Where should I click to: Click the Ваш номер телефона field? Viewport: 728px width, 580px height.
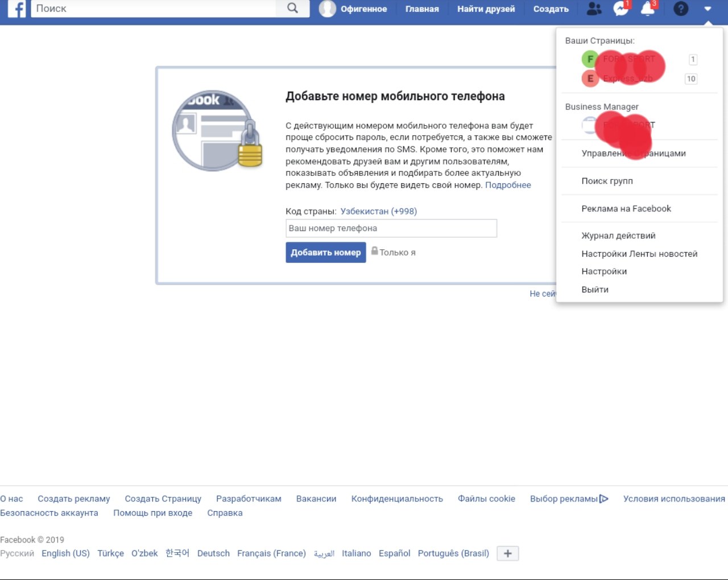coord(391,228)
